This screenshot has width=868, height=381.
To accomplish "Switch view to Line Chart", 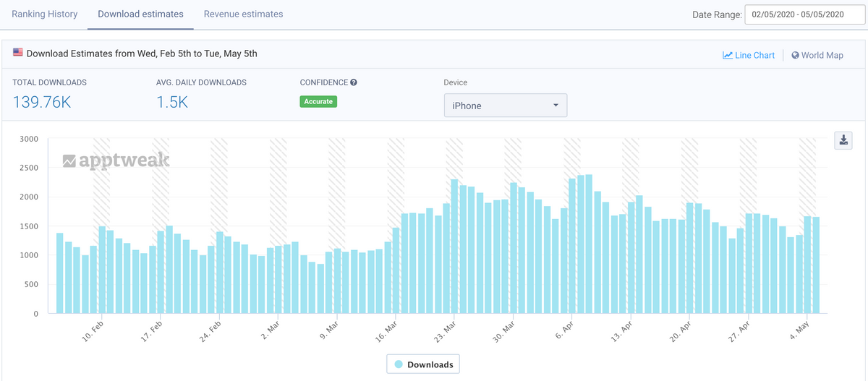I will (749, 55).
